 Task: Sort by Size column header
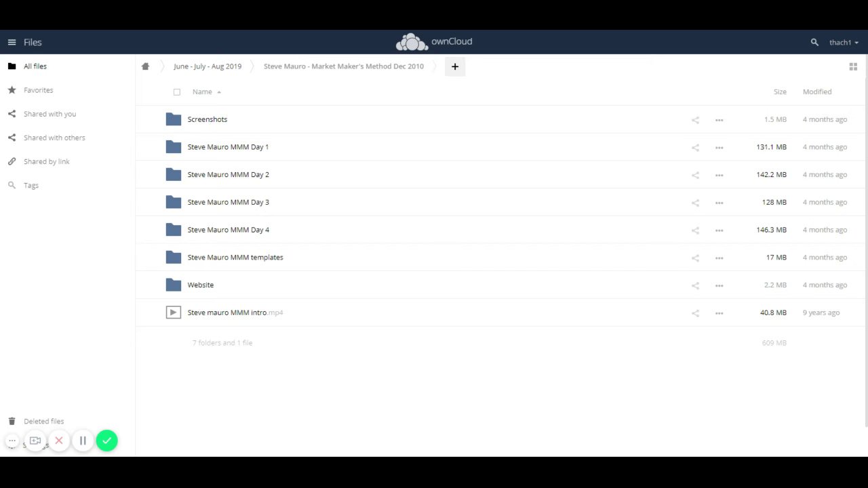(780, 92)
